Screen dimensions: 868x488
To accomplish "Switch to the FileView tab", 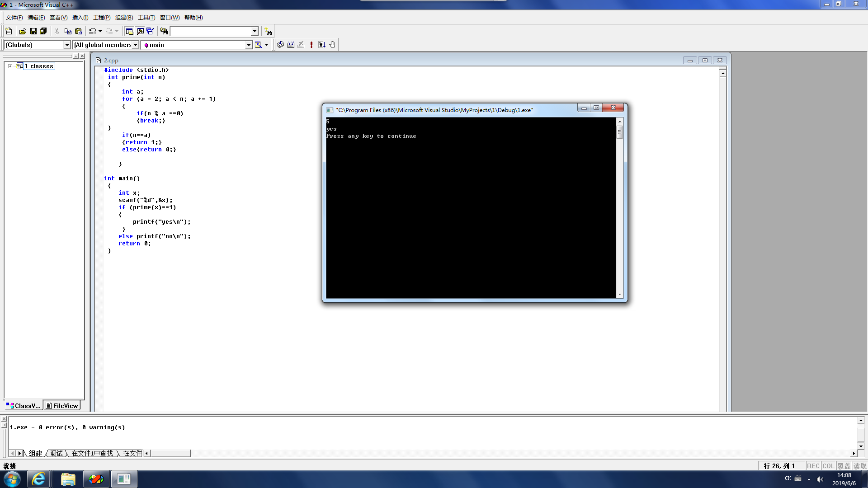I will 62,406.
